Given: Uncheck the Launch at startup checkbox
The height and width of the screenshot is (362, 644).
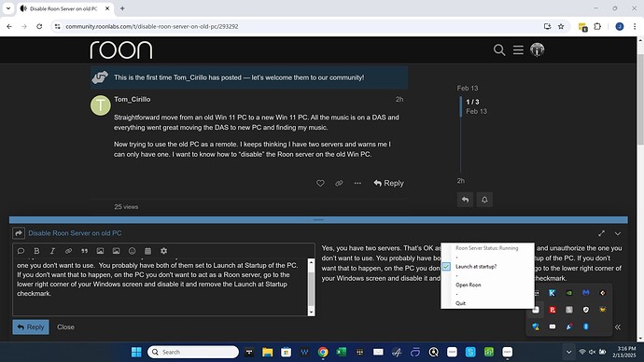Looking at the screenshot, I should 446,267.
